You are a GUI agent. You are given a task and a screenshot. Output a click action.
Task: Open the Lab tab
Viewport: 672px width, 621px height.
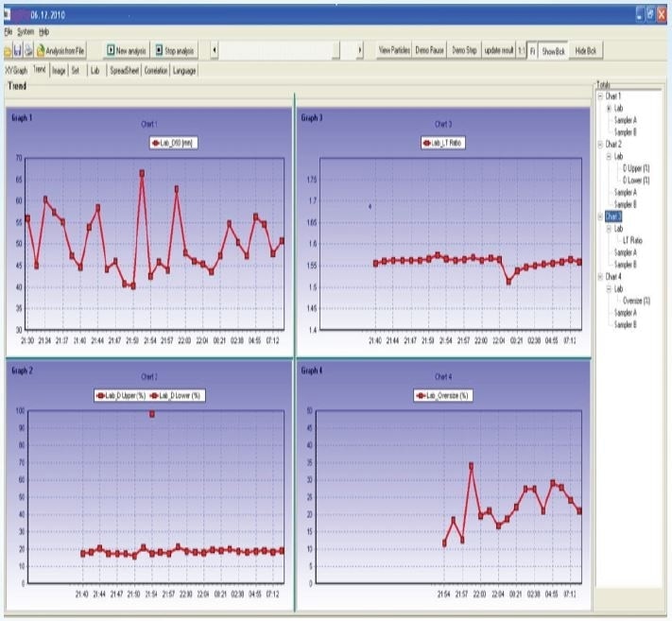click(95, 70)
